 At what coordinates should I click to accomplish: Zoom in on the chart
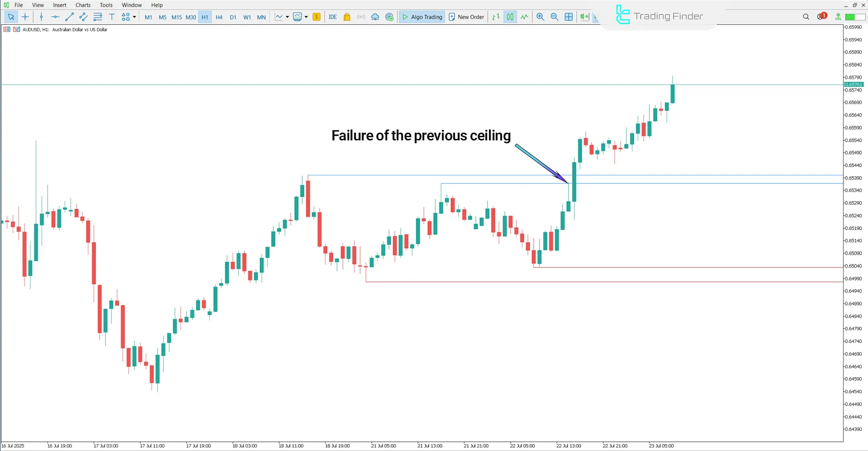[x=541, y=17]
